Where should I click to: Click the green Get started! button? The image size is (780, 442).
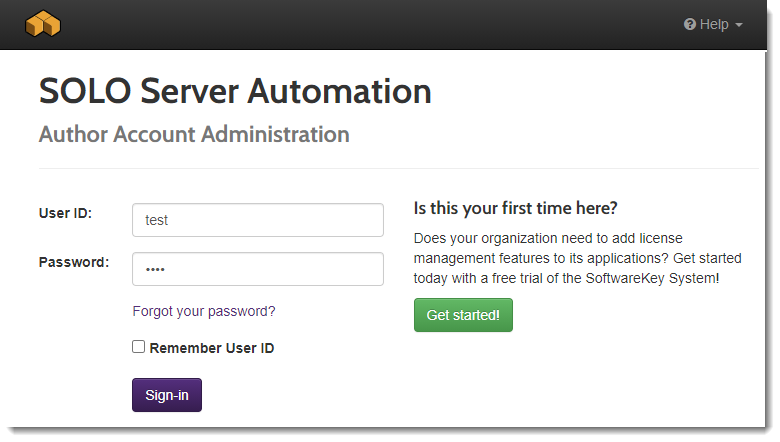click(463, 315)
